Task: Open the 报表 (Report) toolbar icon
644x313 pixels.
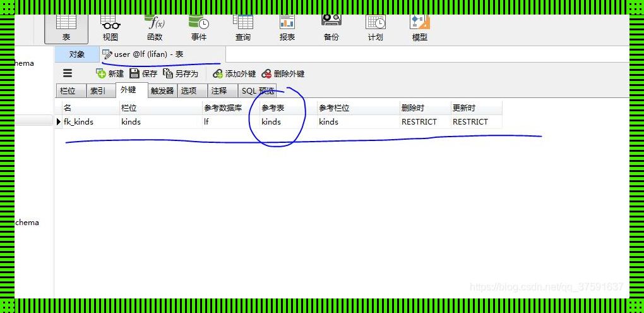Action: tap(287, 29)
